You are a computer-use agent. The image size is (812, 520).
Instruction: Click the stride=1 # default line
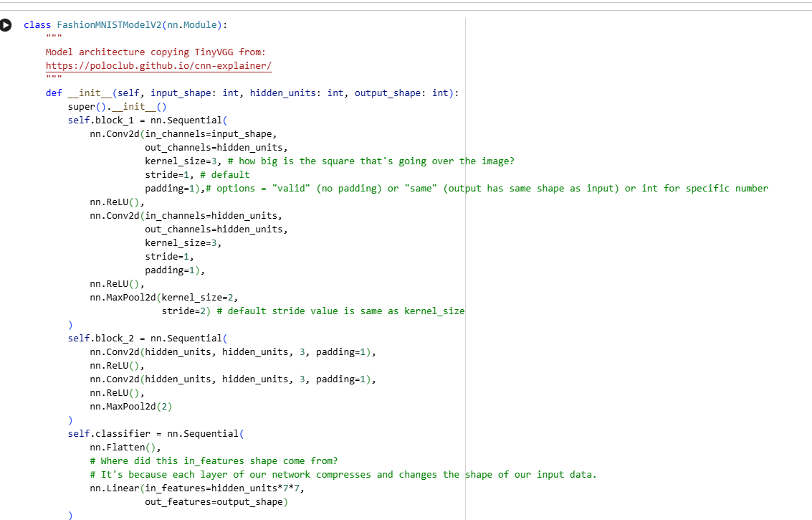tap(197, 175)
